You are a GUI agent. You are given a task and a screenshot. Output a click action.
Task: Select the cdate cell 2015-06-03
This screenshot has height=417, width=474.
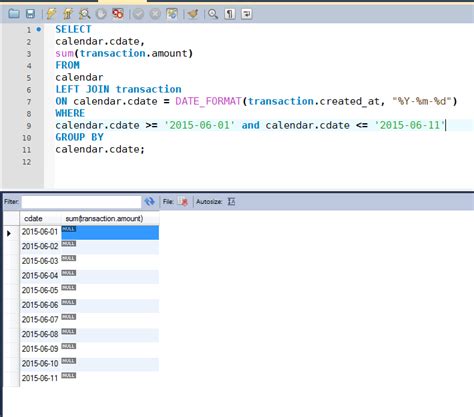click(x=40, y=261)
